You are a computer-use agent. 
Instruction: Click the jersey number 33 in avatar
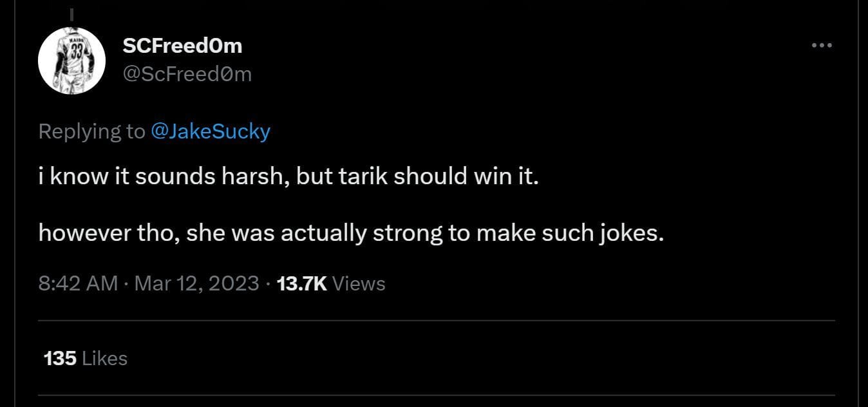[x=77, y=53]
